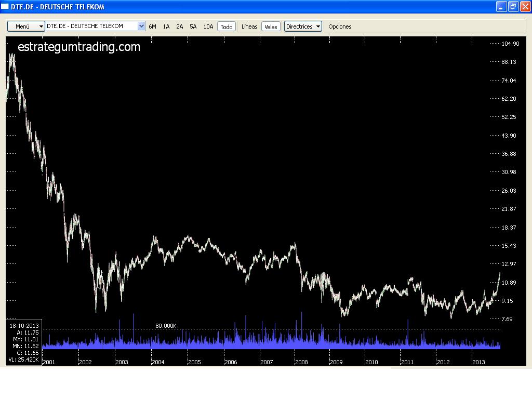Screen dimensions: 532x399
Task: Restore down the chart window
Action: coord(513,6)
